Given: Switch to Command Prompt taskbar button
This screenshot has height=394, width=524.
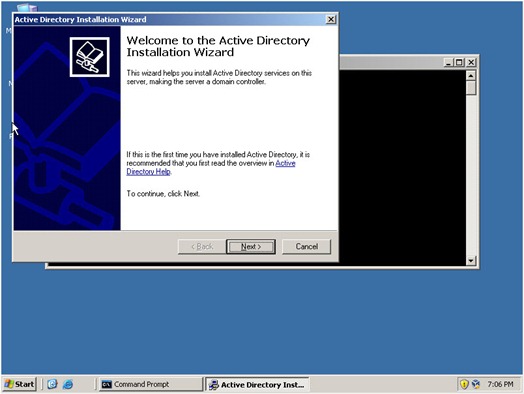Looking at the screenshot, I should coord(150,384).
